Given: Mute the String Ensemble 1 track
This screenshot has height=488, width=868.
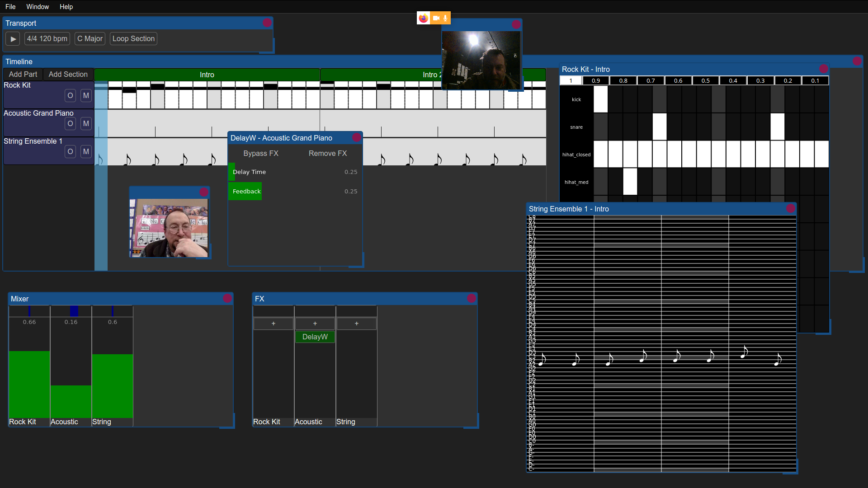Looking at the screenshot, I should 86,152.
